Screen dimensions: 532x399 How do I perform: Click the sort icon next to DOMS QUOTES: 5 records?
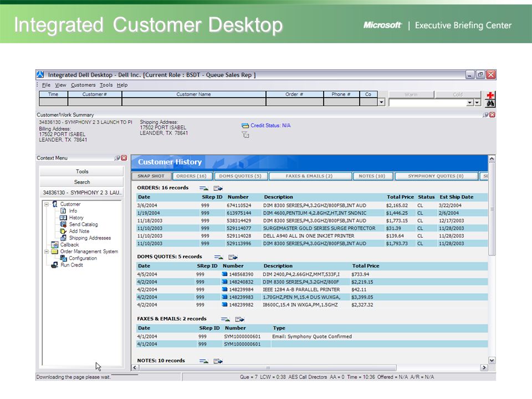pyautogui.click(x=219, y=257)
